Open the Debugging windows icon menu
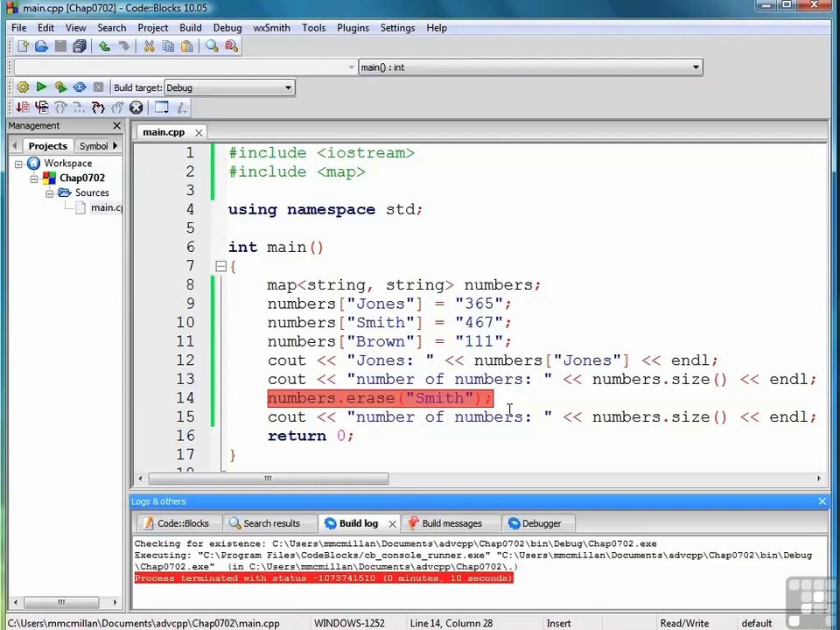This screenshot has width=840, height=630. point(162,108)
